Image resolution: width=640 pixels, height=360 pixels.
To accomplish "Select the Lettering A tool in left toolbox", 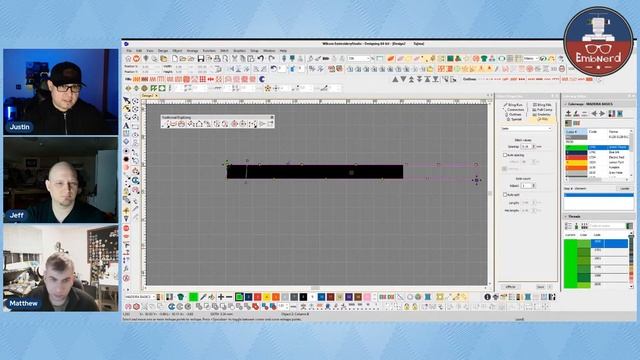I will [126, 126].
